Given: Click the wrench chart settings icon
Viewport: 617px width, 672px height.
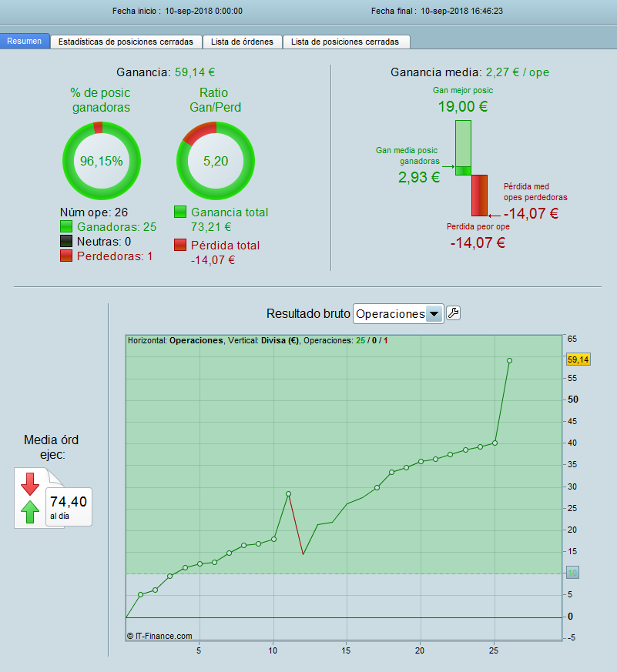Looking at the screenshot, I should [453, 313].
